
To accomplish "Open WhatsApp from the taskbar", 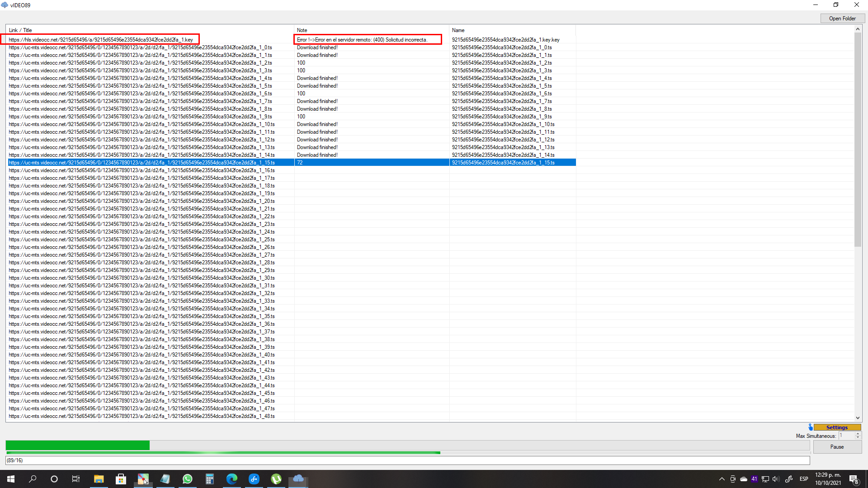I will click(x=187, y=479).
